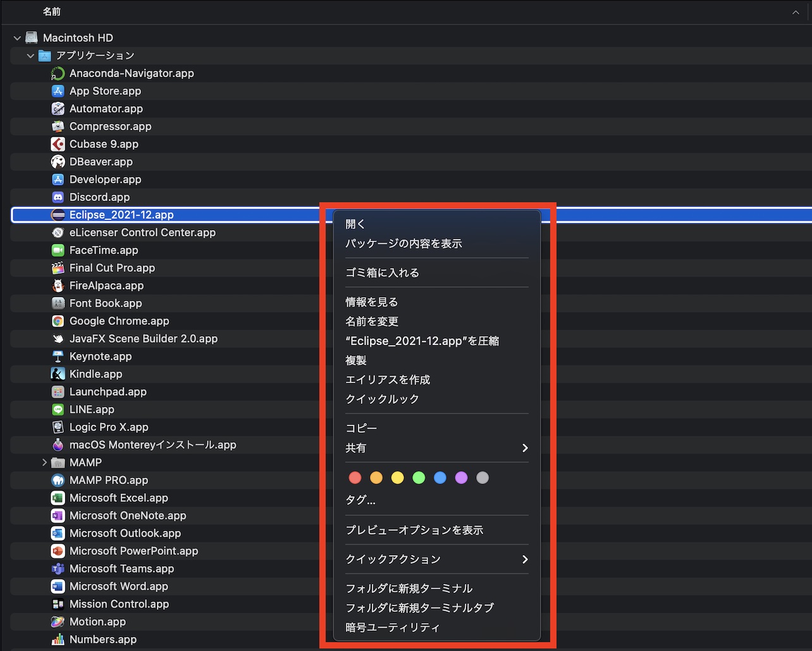Image resolution: width=812 pixels, height=651 pixels.
Task: Select the Final Cut Pro.app icon
Action: click(58, 268)
